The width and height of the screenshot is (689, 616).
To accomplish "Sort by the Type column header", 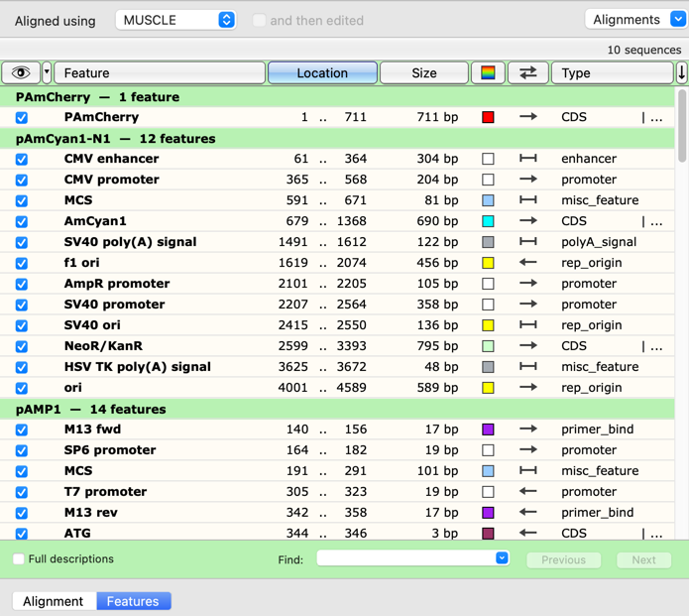I will click(x=612, y=72).
